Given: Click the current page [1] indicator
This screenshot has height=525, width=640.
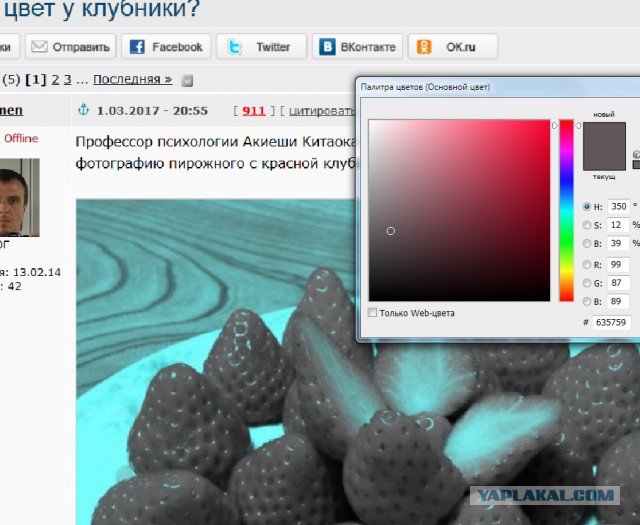Looking at the screenshot, I should point(36,79).
